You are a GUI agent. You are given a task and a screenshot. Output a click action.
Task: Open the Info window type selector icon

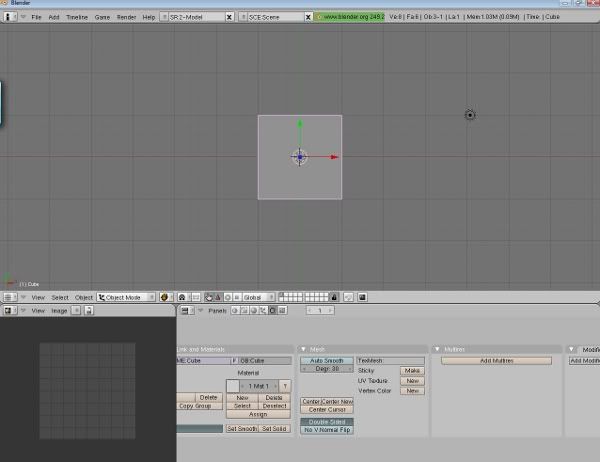(10, 17)
